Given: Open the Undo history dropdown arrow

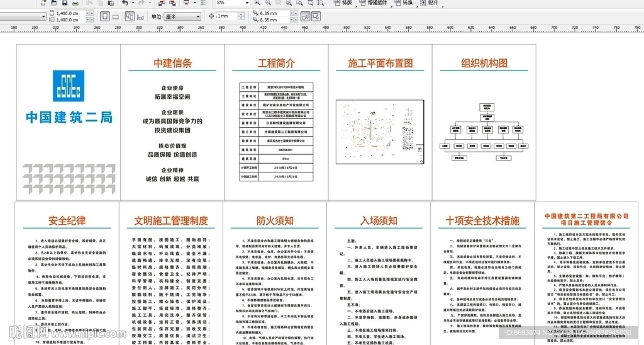Looking at the screenshot, I should pos(133,3).
